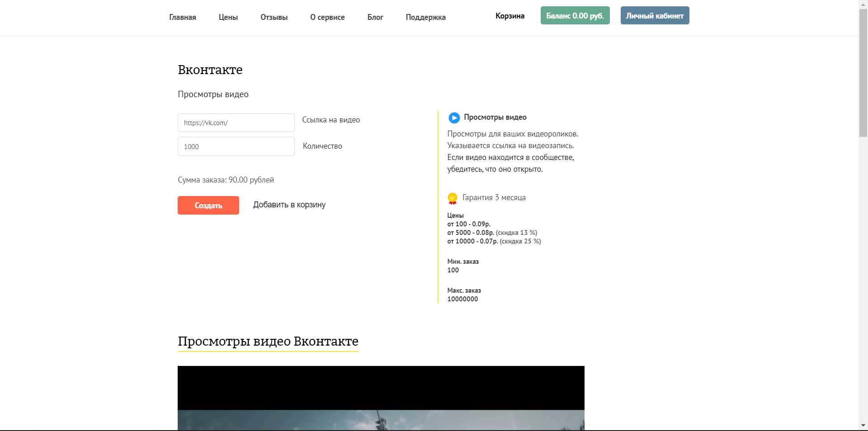Image resolution: width=868 pixels, height=431 pixels.
Task: Open the О сервисе page
Action: (x=327, y=17)
